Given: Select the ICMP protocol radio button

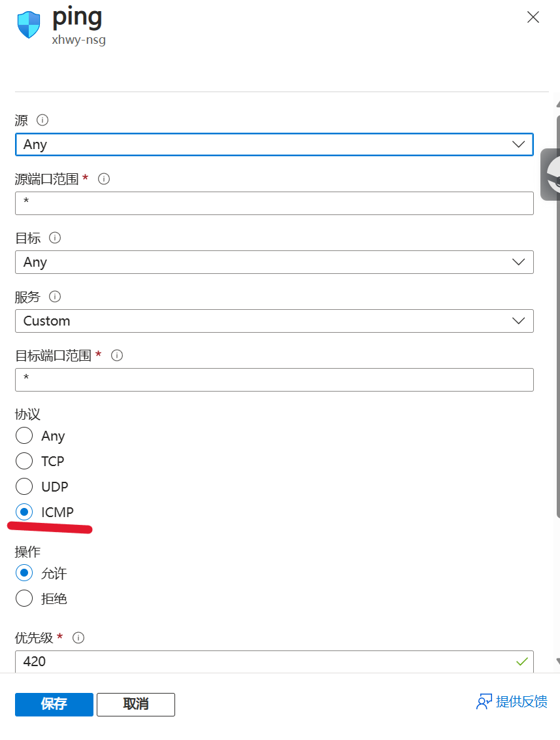Looking at the screenshot, I should tap(24, 512).
